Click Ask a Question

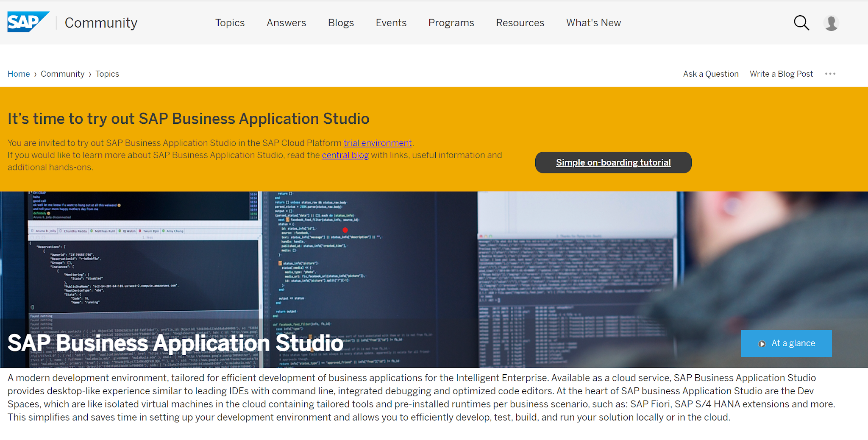click(x=710, y=74)
